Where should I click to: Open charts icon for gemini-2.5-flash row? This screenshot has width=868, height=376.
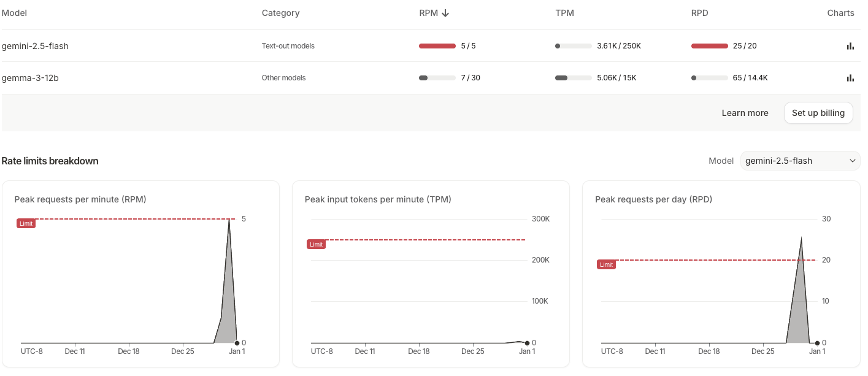850,46
